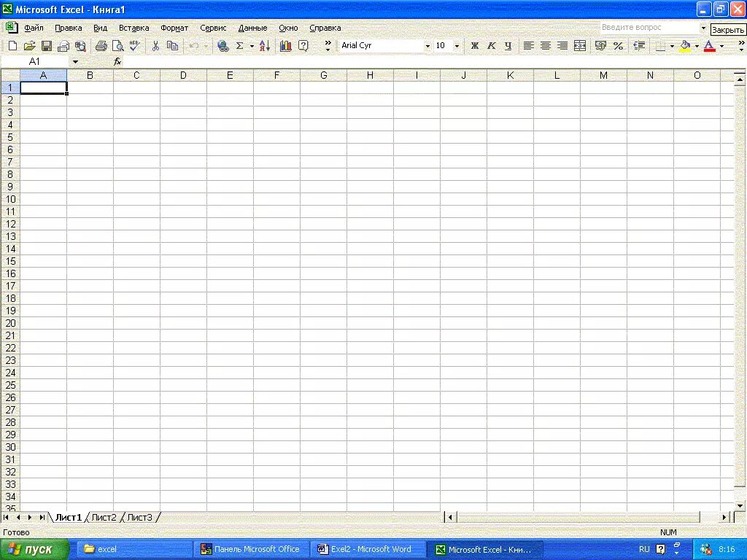This screenshot has height=560, width=747.
Task: Open the Fill Color dropdown arrow
Action: 697,46
